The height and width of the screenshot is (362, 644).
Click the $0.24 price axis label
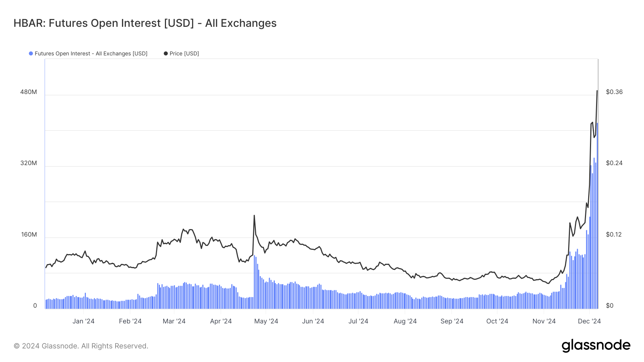tap(614, 163)
